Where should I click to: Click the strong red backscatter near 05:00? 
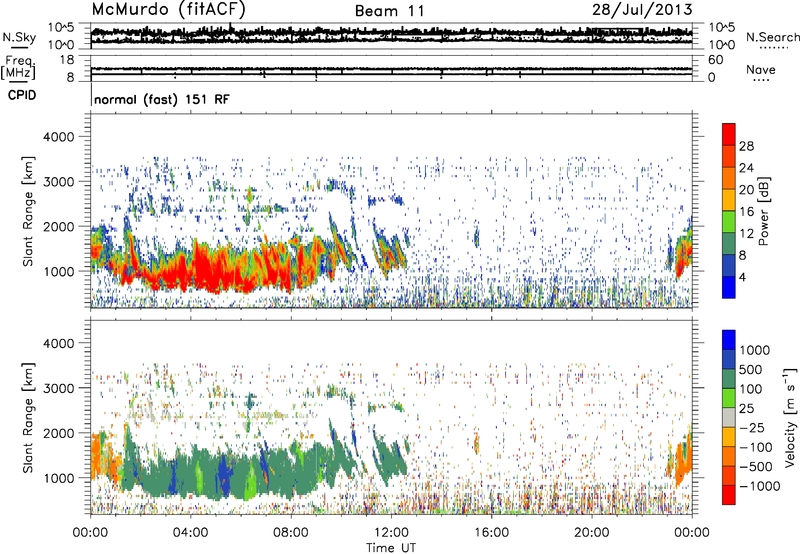point(212,270)
